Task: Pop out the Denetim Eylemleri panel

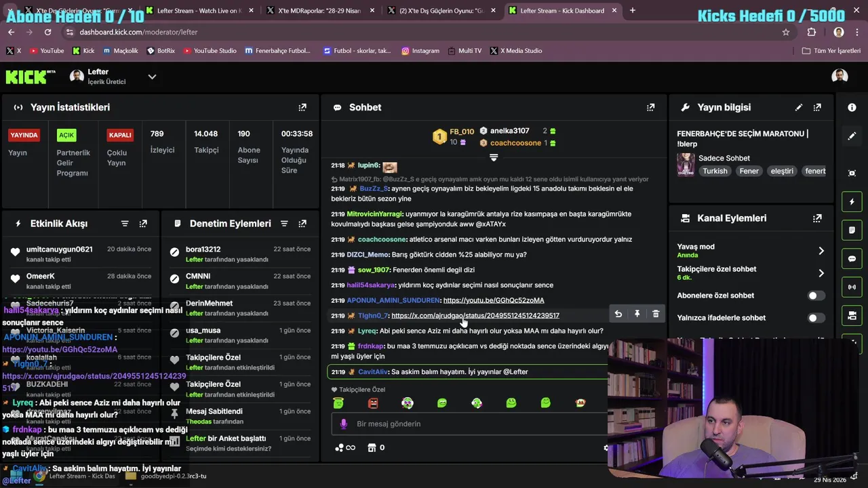Action: [302, 224]
